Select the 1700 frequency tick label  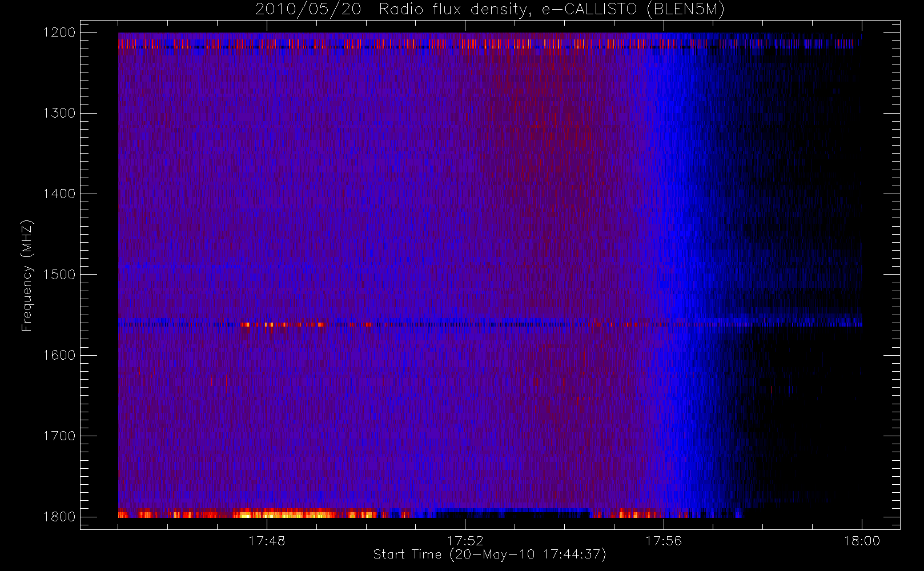(59, 436)
